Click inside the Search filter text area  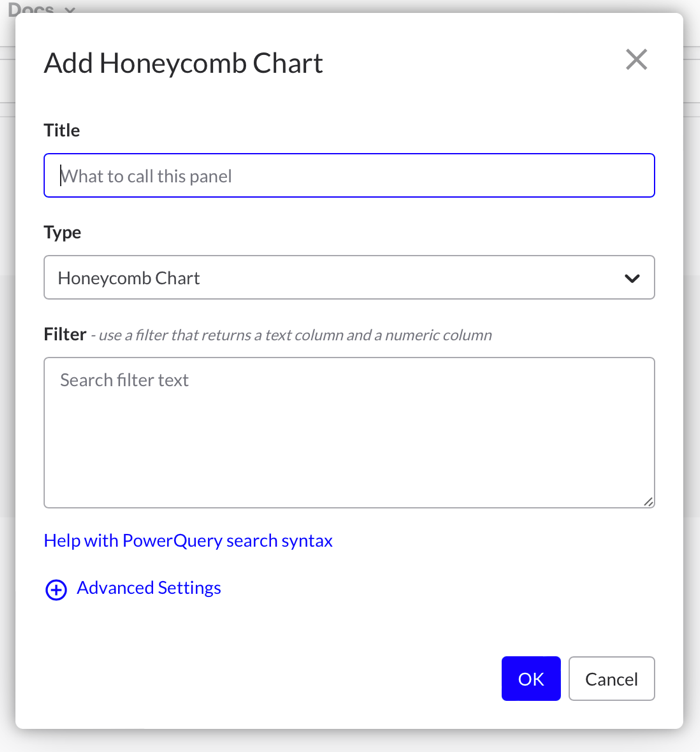point(349,432)
